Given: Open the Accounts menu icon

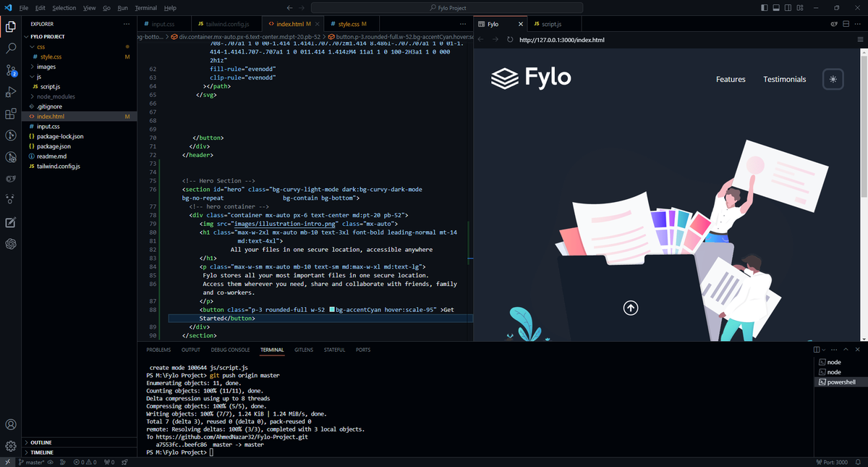Looking at the screenshot, I should (x=11, y=425).
